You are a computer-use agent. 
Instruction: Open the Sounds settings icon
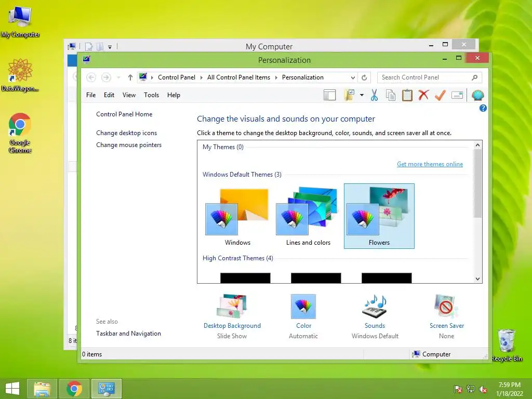pos(375,306)
